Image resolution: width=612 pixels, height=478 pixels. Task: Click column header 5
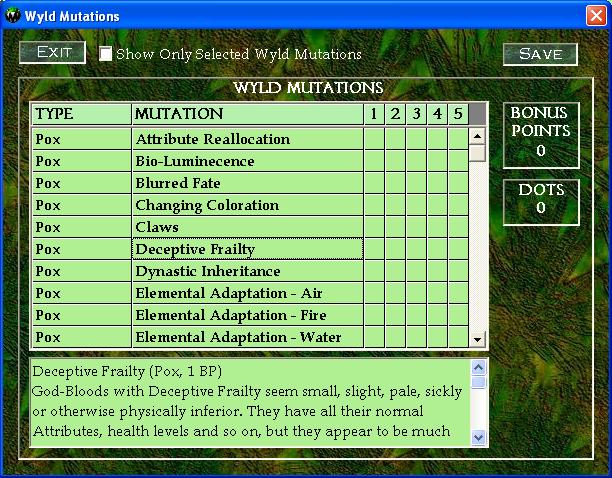pos(458,114)
